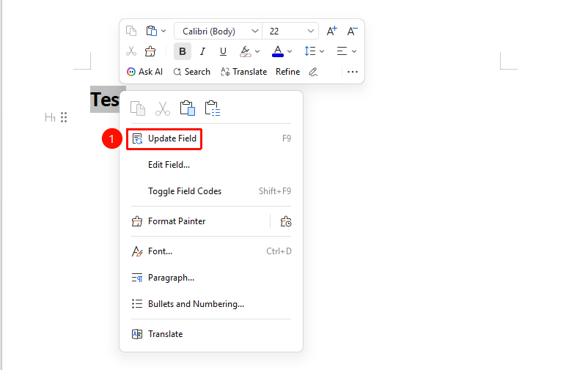This screenshot has height=370, width=588.
Task: Decrease font size with the A- icon
Action: pos(352,31)
